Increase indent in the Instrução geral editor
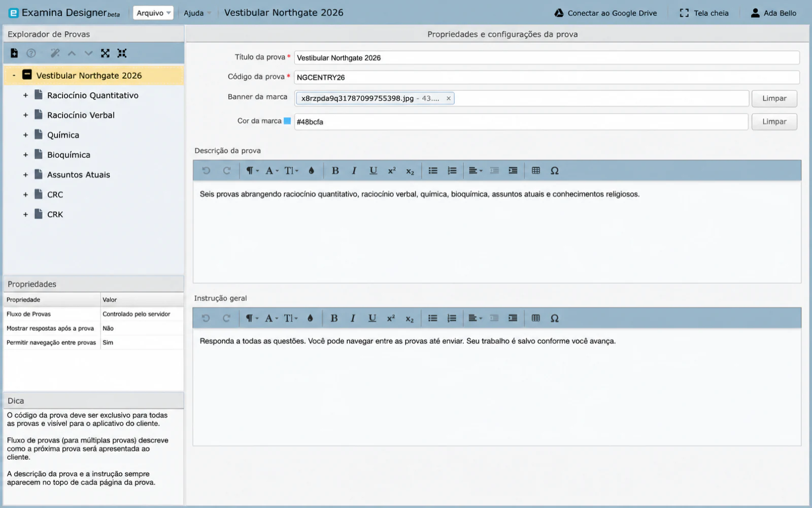Image resolution: width=812 pixels, height=508 pixels. [513, 318]
